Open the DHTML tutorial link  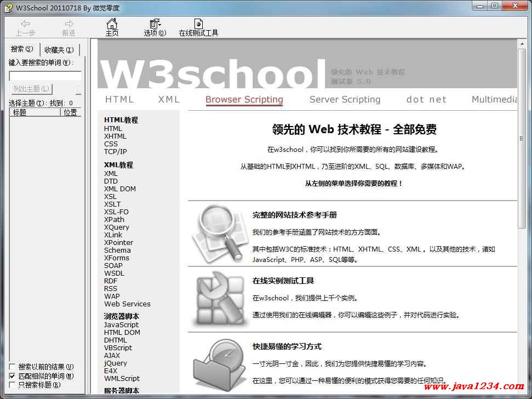coord(116,340)
